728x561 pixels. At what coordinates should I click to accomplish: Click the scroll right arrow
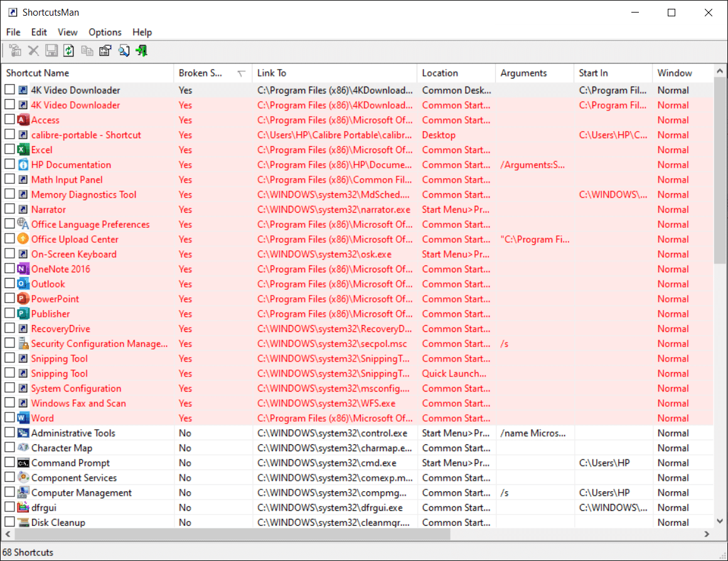click(707, 534)
